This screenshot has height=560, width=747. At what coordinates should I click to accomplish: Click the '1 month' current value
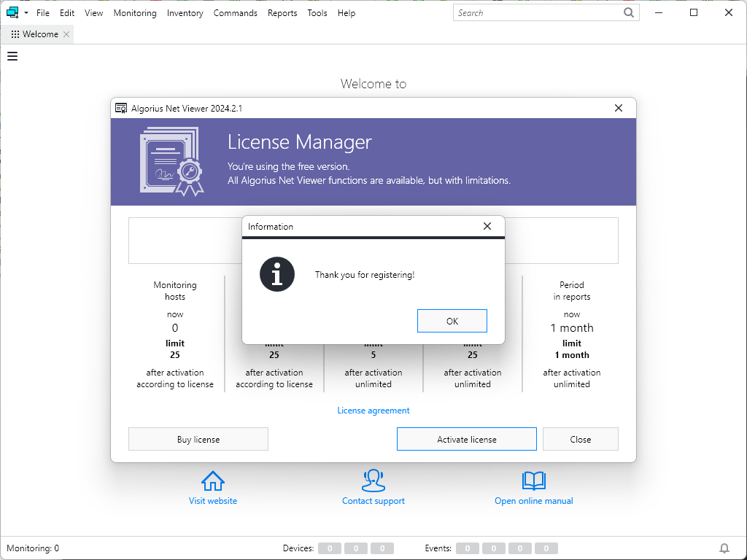click(572, 327)
